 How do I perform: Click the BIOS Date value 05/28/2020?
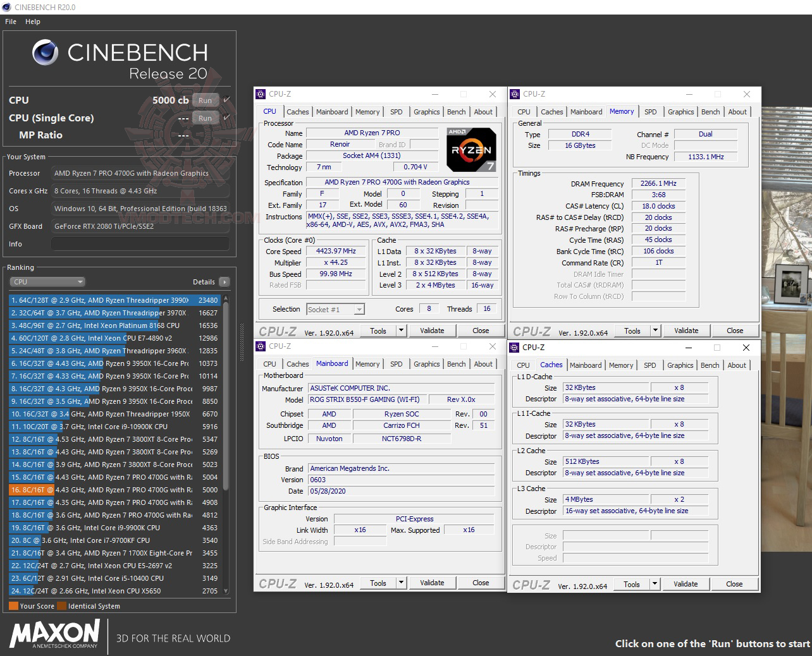pos(402,491)
